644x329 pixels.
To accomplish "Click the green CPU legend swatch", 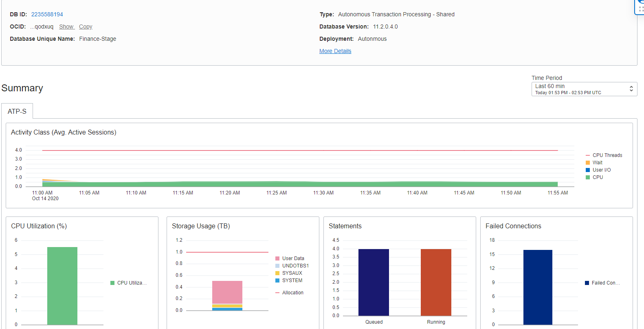I will tap(588, 177).
